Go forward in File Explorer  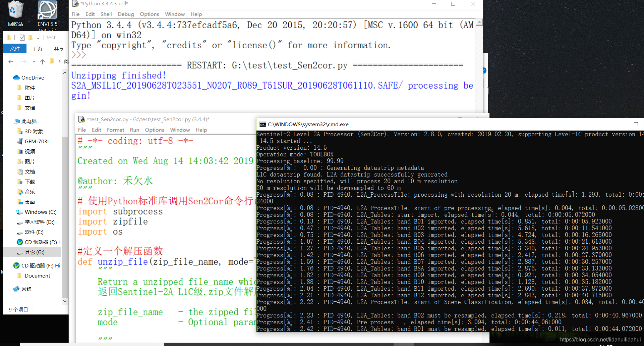click(x=24, y=61)
